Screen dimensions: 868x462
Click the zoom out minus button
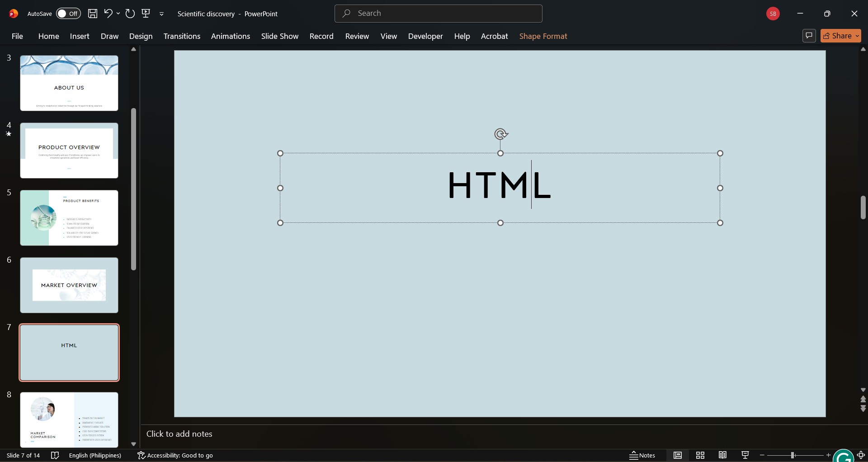[762, 455]
